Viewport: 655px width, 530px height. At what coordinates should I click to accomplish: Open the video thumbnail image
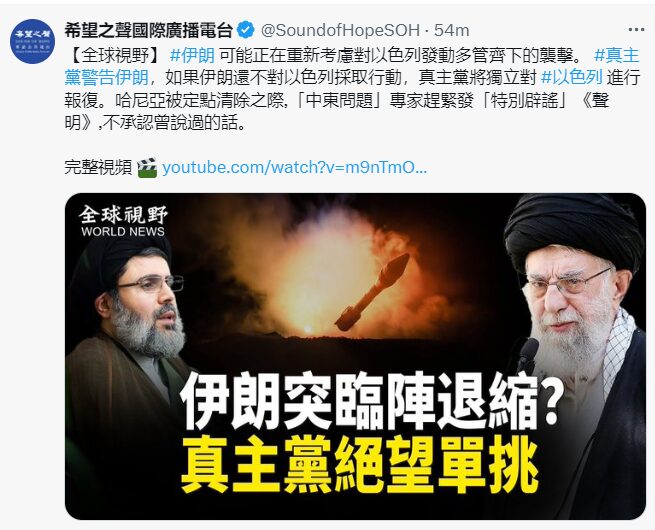(x=355, y=356)
